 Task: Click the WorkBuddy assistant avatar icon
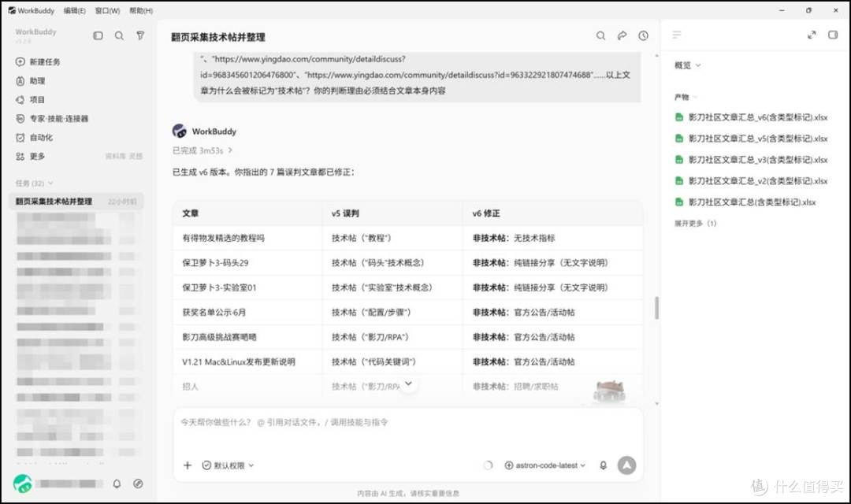click(179, 131)
